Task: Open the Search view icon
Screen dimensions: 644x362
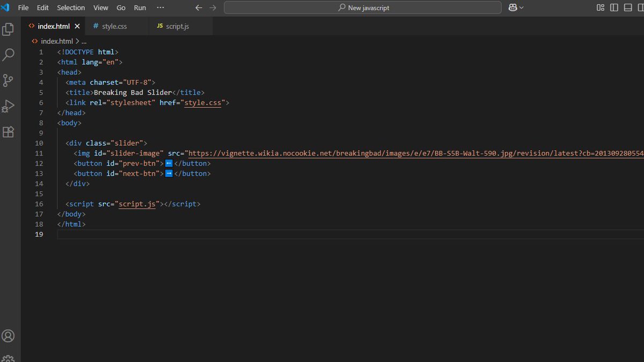Action: [x=8, y=55]
